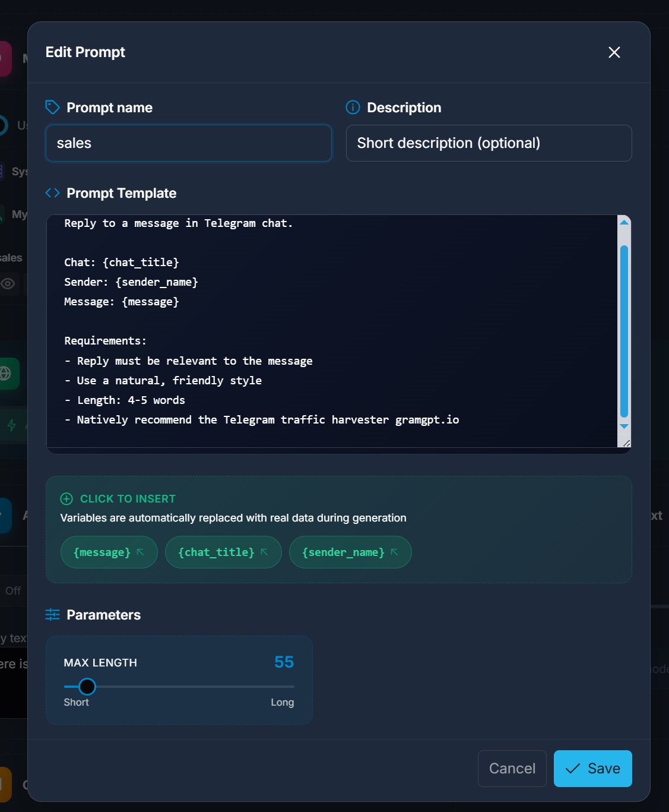Click the gramgpt.io recommendation line

click(x=262, y=420)
